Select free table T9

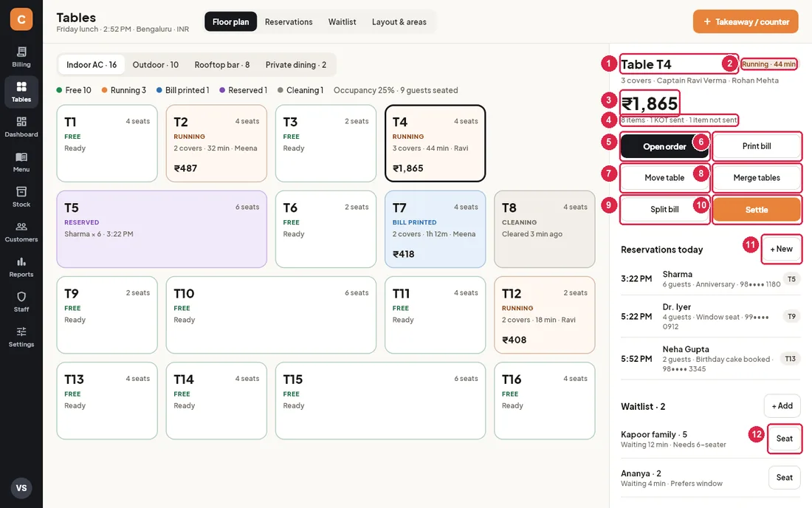point(107,315)
